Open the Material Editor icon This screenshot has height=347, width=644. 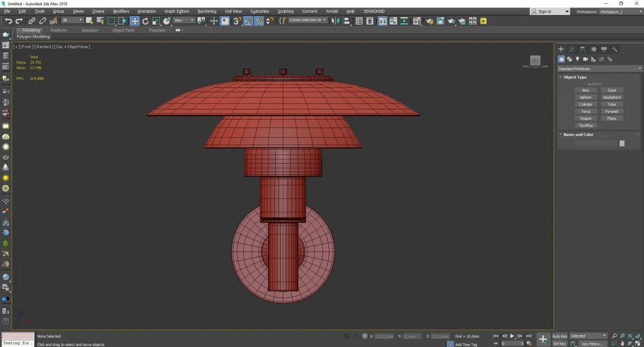416,21
